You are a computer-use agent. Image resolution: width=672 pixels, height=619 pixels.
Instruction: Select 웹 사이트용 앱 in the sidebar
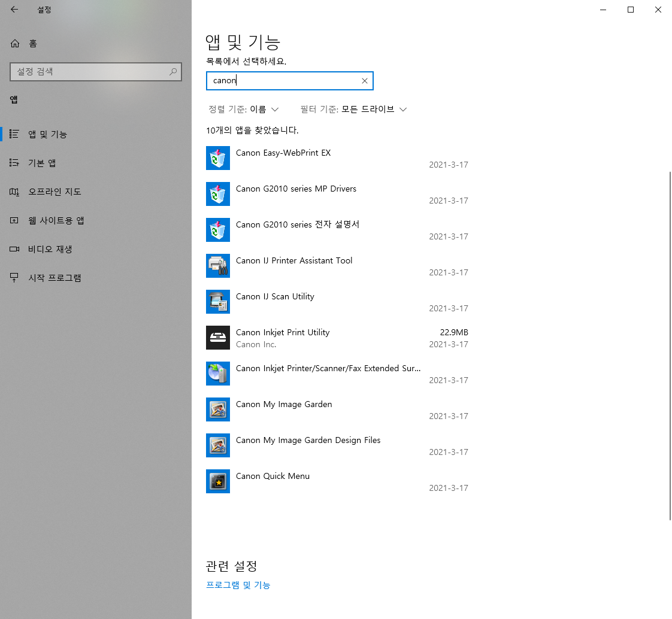click(x=96, y=220)
